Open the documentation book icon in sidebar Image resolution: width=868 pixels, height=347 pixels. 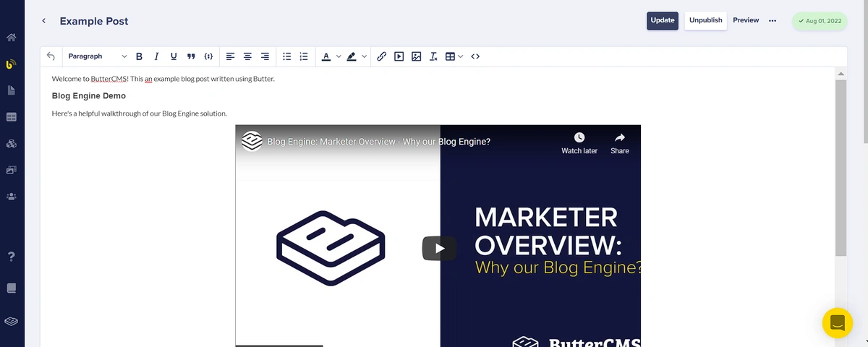pos(12,288)
